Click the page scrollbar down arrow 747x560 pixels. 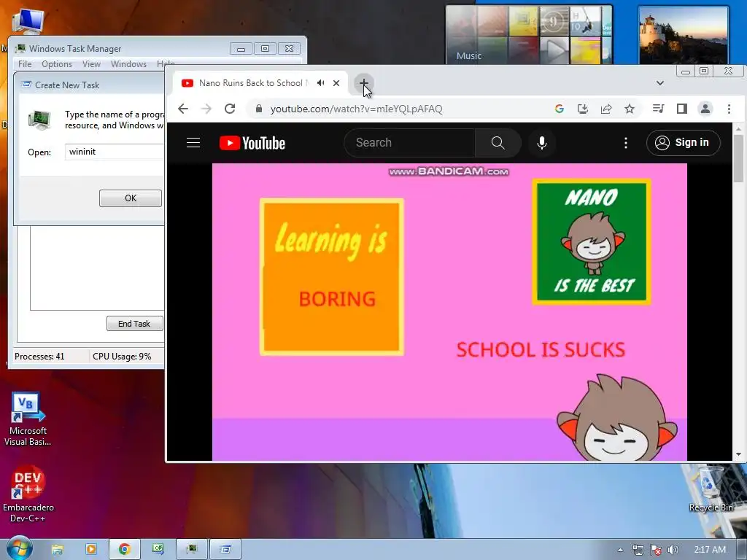click(738, 455)
